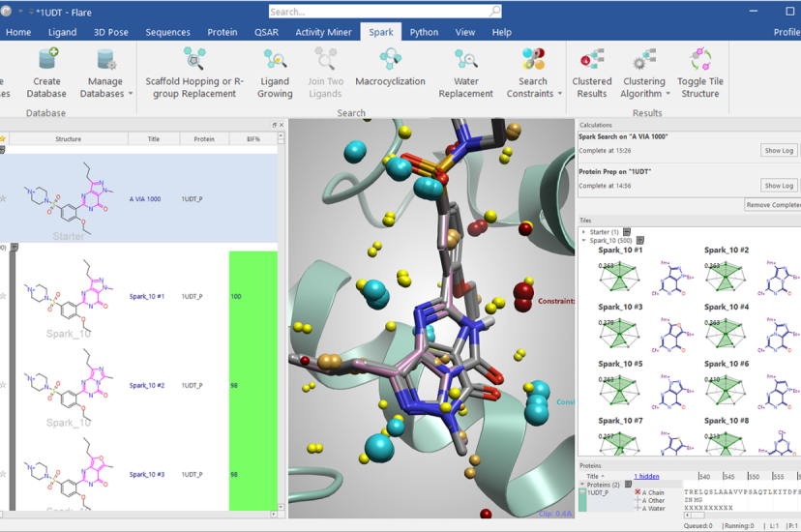Expand the Starter (1) tile group
The image size is (801, 532).
tap(583, 232)
